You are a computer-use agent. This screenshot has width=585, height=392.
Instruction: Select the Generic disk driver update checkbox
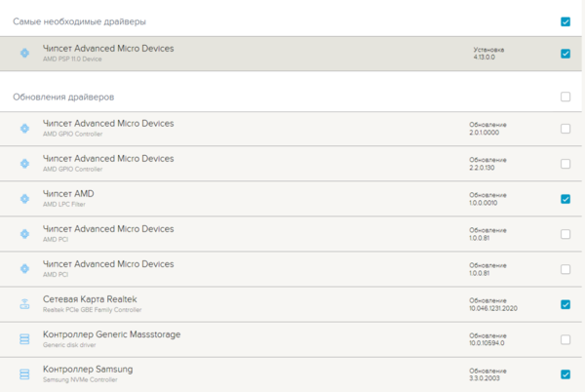point(565,339)
